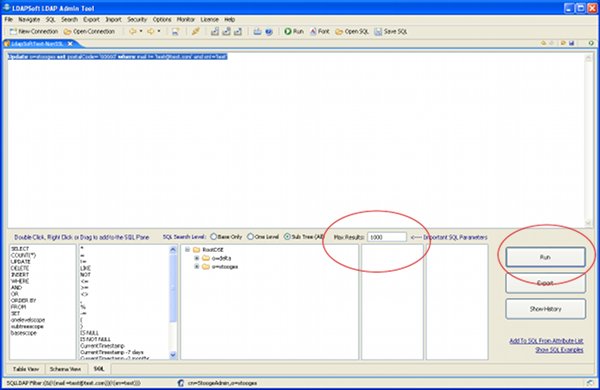Click the COUNT(*) keyword in list
The image size is (600, 390).
(23, 255)
